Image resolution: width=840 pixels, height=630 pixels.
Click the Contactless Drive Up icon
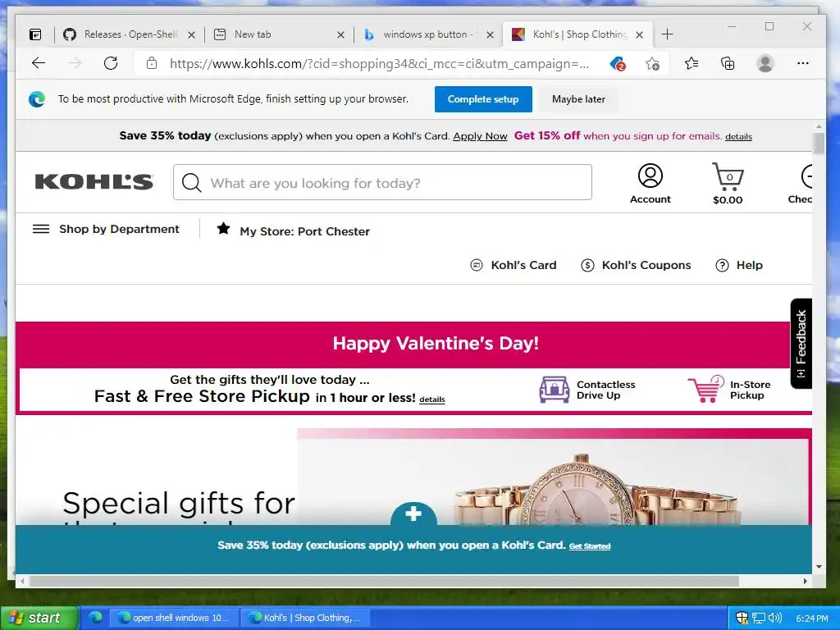click(x=554, y=390)
